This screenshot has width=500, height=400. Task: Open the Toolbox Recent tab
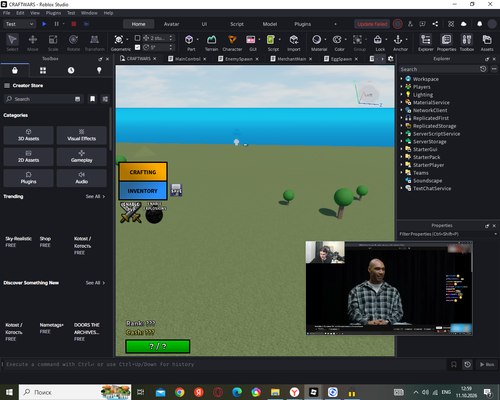coord(71,70)
